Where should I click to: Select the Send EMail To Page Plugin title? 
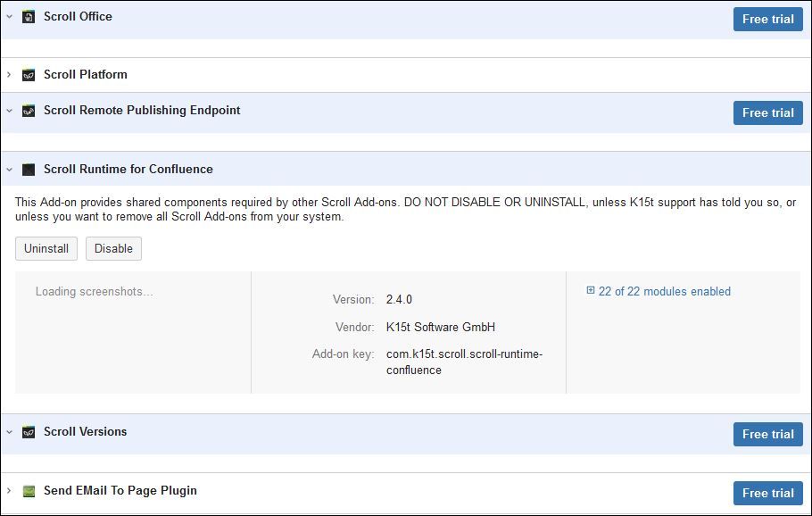[x=120, y=491]
